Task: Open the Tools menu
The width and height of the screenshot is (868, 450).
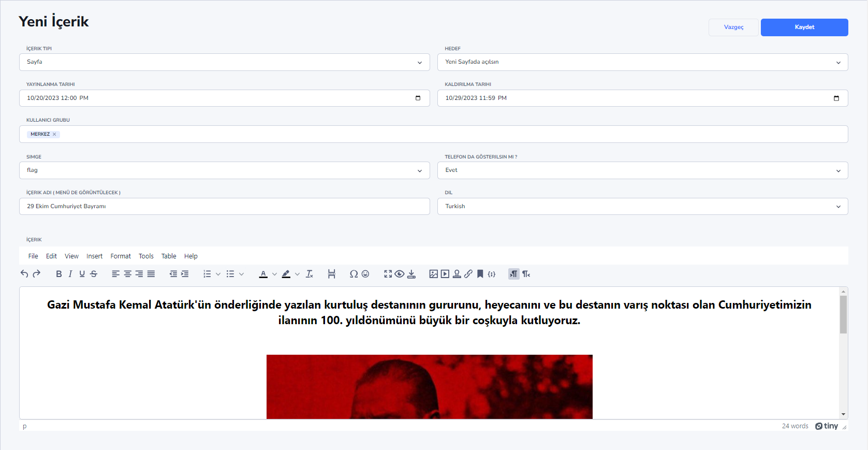Action: coord(146,256)
